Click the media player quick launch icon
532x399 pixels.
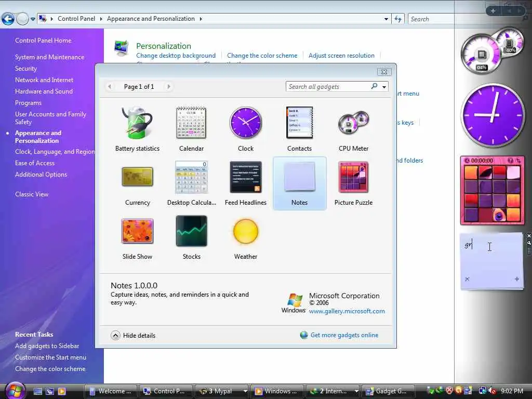point(62,391)
